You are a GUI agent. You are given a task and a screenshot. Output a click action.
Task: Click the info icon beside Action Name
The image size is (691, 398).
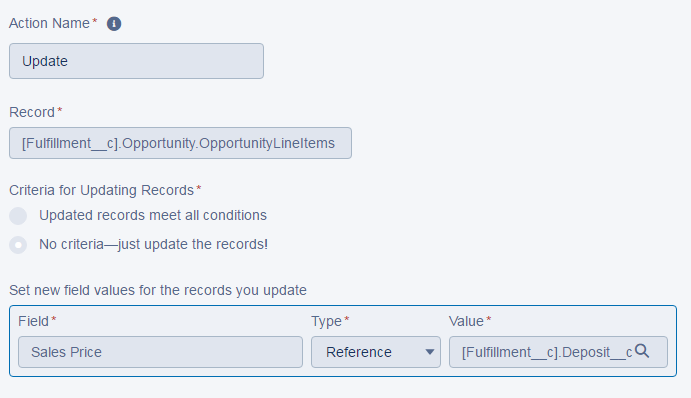point(114,24)
